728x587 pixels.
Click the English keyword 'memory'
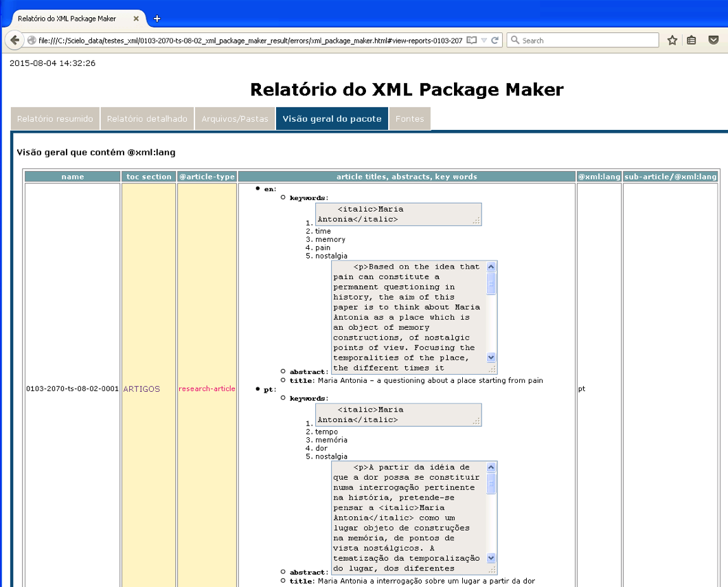coord(330,239)
